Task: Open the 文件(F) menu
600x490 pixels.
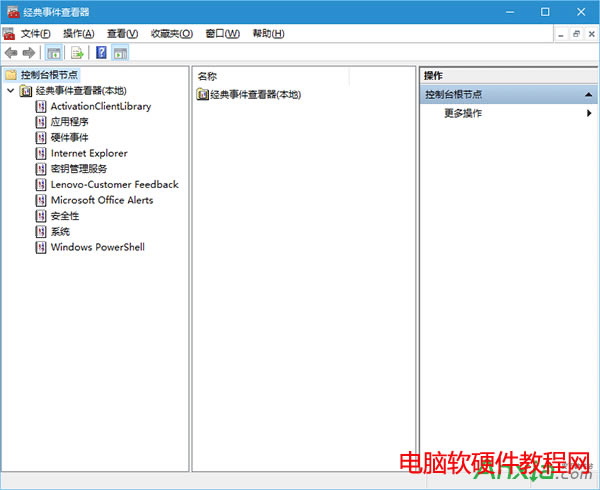Action: pos(36,34)
